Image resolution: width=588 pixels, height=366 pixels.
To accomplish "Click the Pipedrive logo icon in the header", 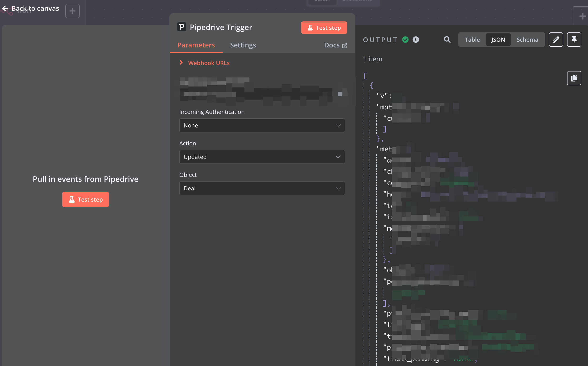I will click(x=182, y=27).
